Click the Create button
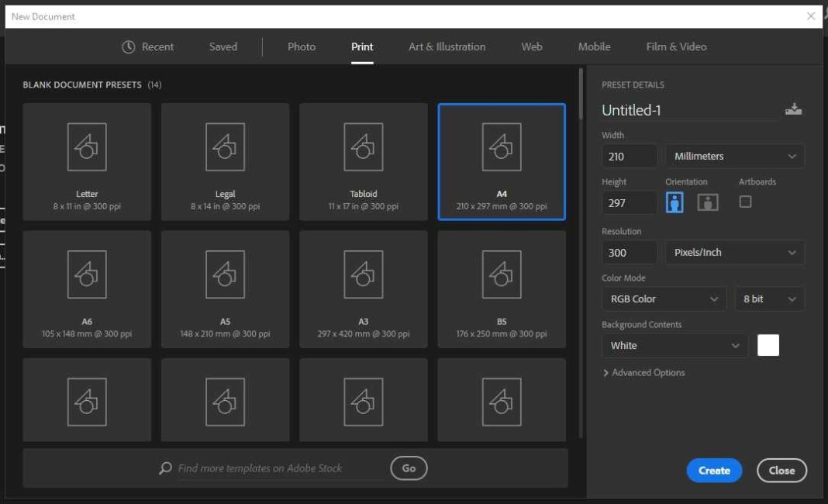This screenshot has width=828, height=504. (714, 470)
